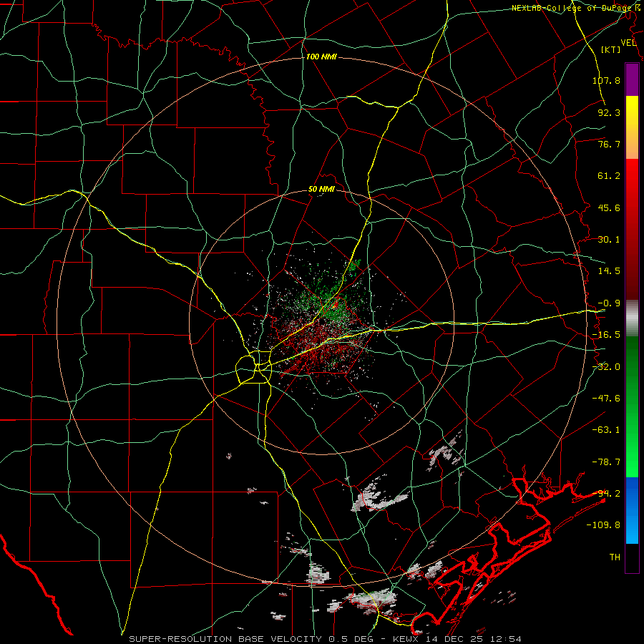Click the blue segment of color bar
The image size is (644, 644).
(x=632, y=510)
